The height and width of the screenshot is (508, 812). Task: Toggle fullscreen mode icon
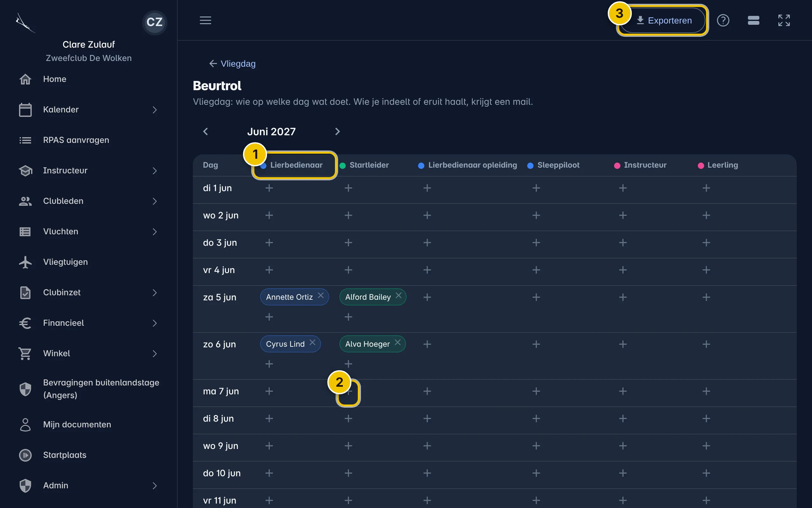click(784, 20)
